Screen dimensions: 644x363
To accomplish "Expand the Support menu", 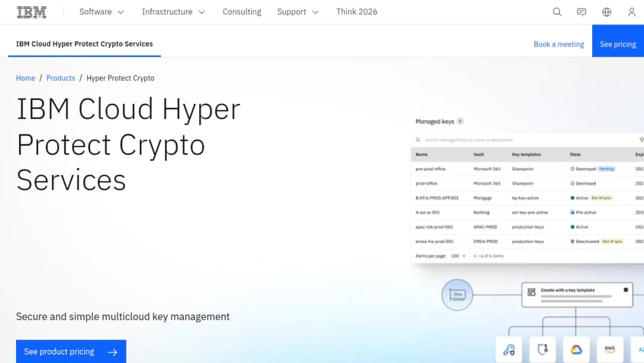I will 298,12.
